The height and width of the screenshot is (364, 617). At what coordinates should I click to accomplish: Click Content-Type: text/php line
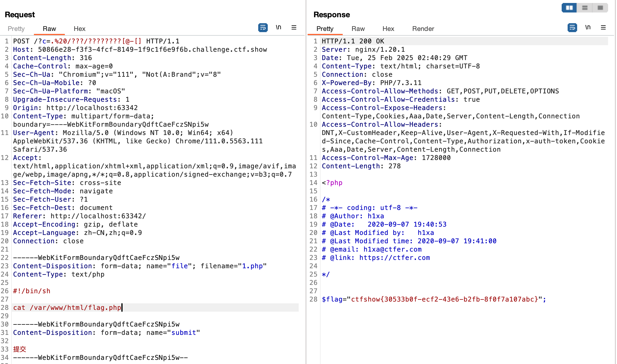pos(59,274)
